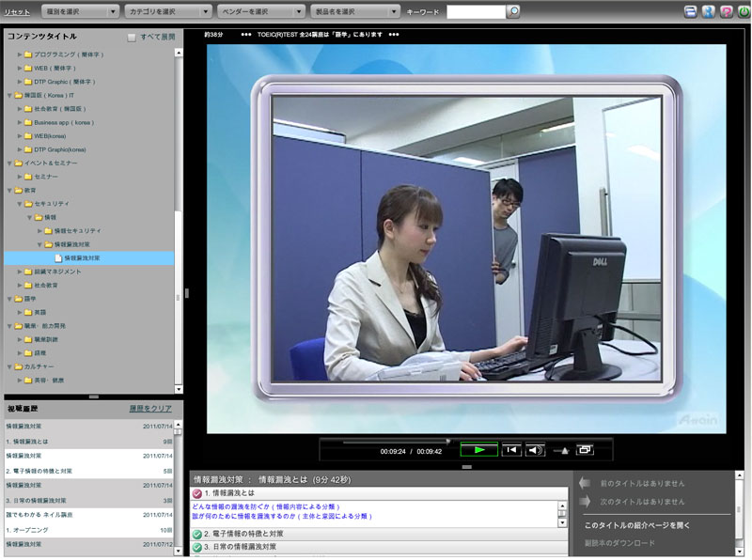
Task: Switch video to fullscreen window icon
Action: [585, 450]
